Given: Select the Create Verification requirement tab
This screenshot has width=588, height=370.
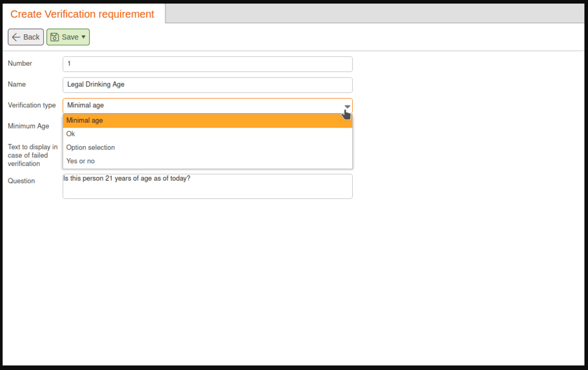Looking at the screenshot, I should pyautogui.click(x=82, y=14).
